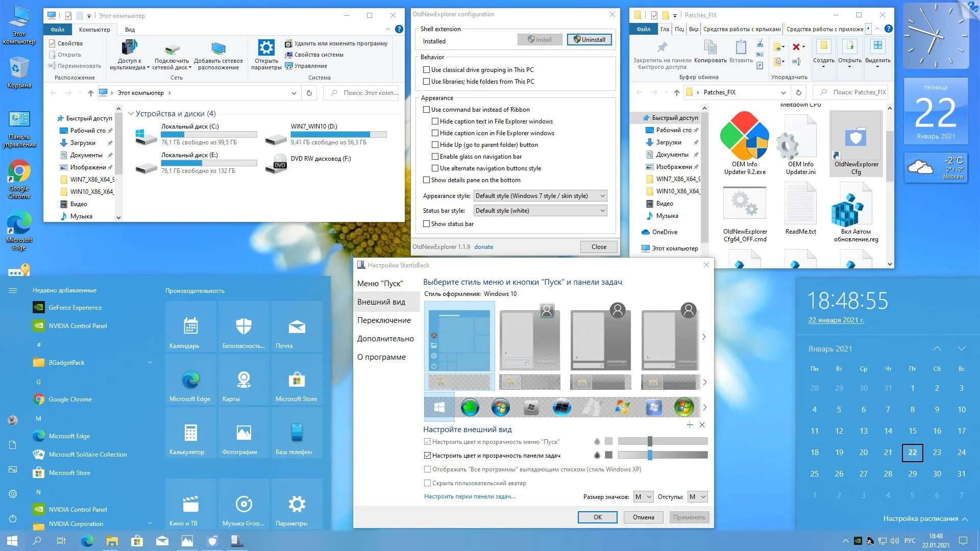This screenshot has width=980, height=551.
Task: Click the Uninstall shell extension button
Action: point(589,40)
